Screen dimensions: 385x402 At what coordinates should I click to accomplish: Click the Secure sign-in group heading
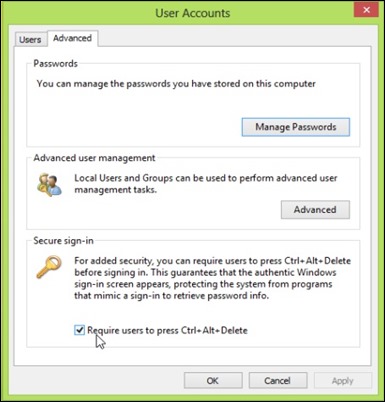(x=63, y=241)
